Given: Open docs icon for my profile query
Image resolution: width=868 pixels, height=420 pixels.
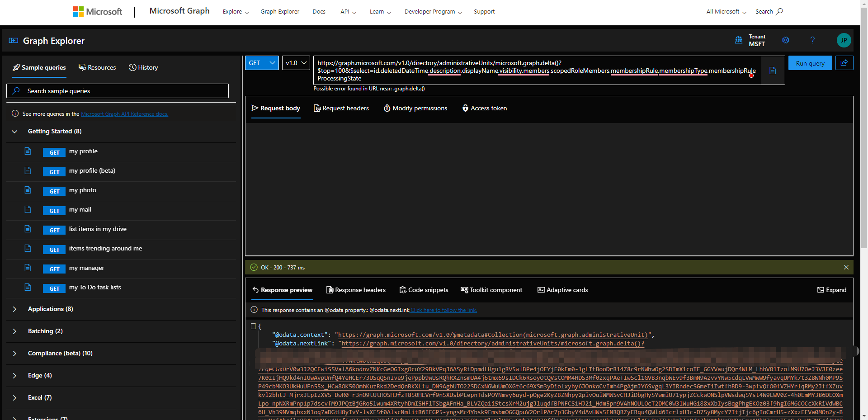Looking at the screenshot, I should pyautogui.click(x=28, y=151).
